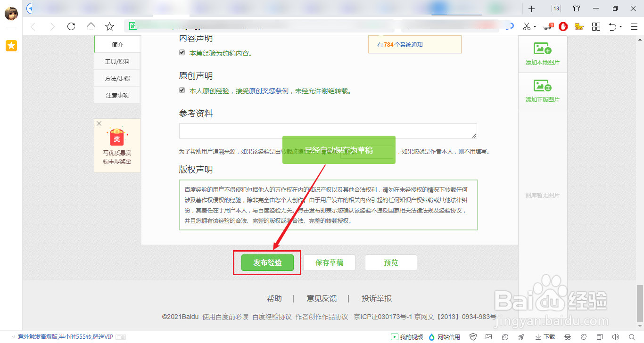Open the grid layout icon near toolbar
Viewport: 644px width, 343px height.
coord(596,26)
